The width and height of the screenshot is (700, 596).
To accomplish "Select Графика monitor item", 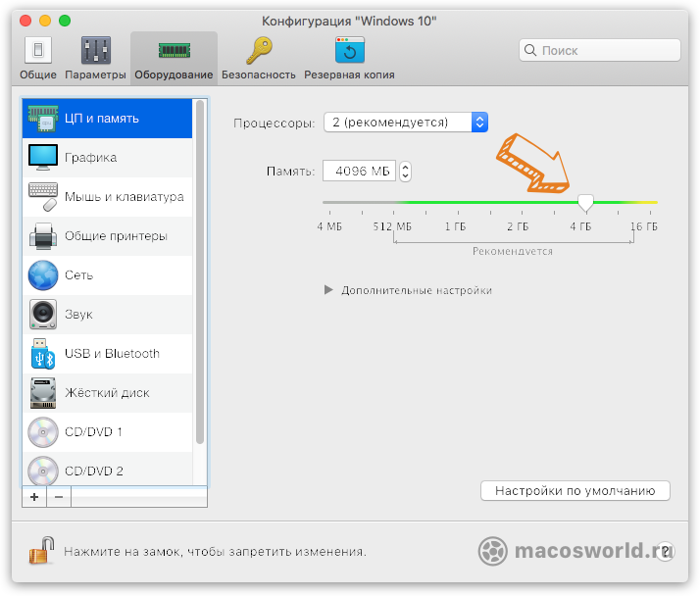I will [107, 158].
